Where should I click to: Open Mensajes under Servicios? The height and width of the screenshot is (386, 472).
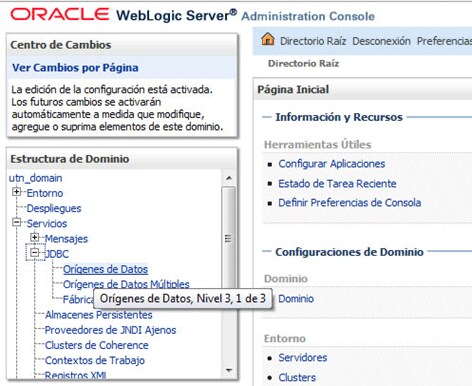(66, 239)
